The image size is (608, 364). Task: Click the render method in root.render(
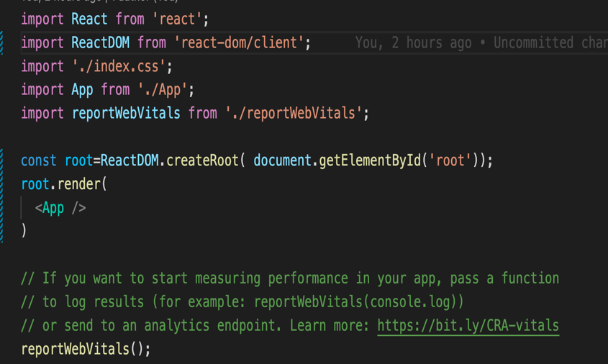[x=79, y=184]
